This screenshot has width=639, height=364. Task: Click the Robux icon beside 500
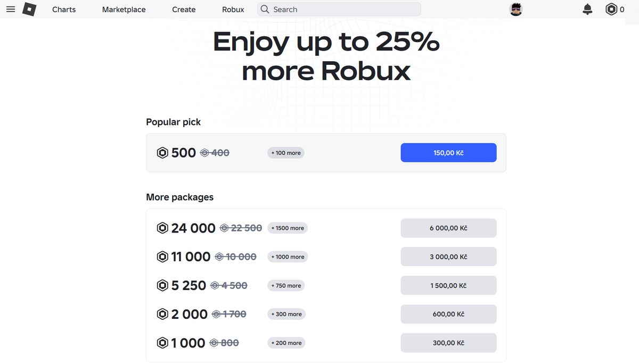point(162,153)
